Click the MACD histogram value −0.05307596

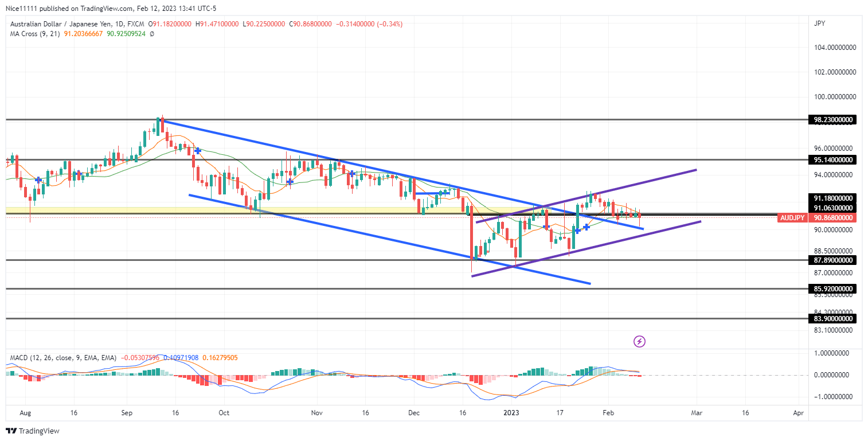pyautogui.click(x=142, y=358)
